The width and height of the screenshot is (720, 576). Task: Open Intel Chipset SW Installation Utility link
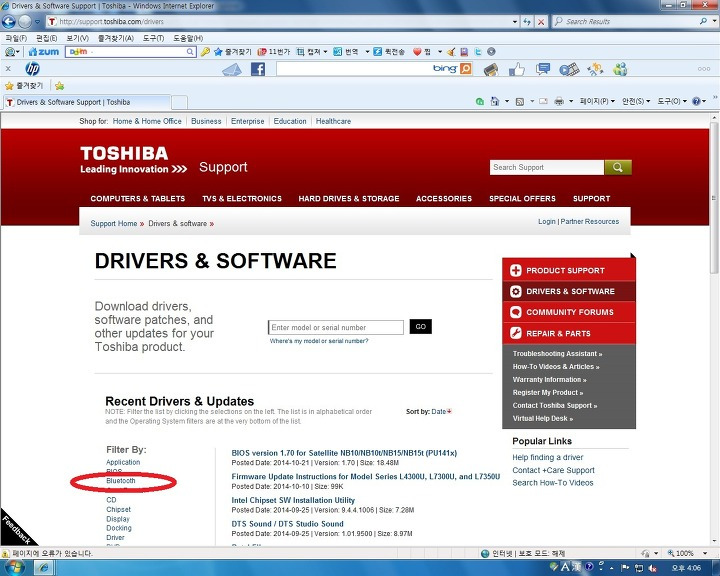(x=293, y=500)
